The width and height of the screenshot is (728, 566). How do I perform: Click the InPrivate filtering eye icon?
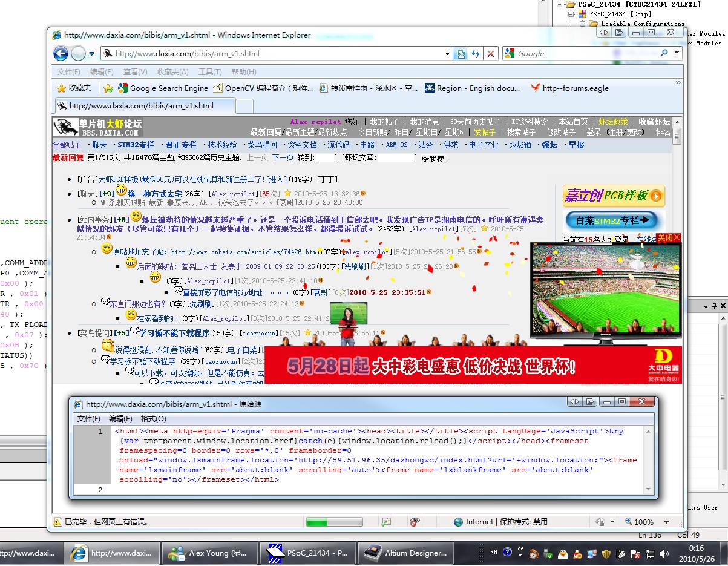415,522
